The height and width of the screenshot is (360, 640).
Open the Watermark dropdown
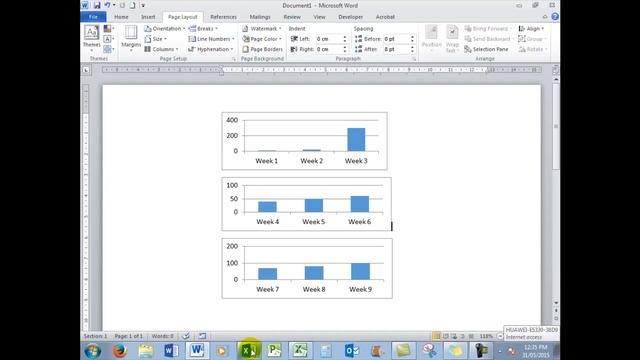coord(262,29)
